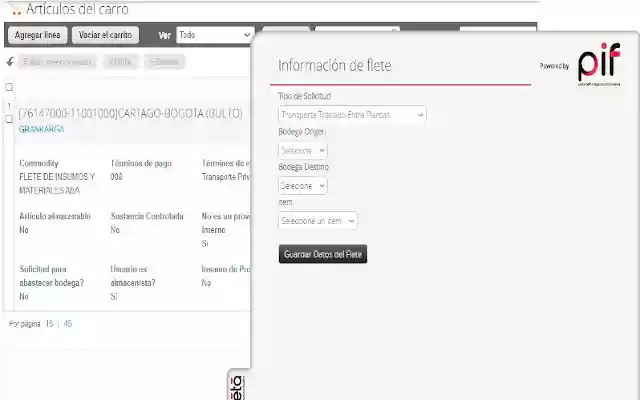Check the box for line 1 CARTAGO-BOGOTA
640x400 pixels.
coord(9,119)
